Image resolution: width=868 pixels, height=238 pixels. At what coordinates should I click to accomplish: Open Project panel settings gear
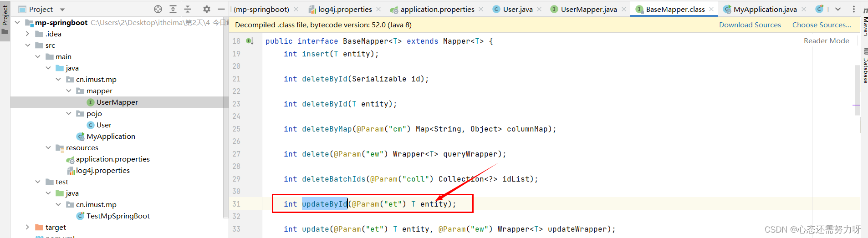click(207, 9)
